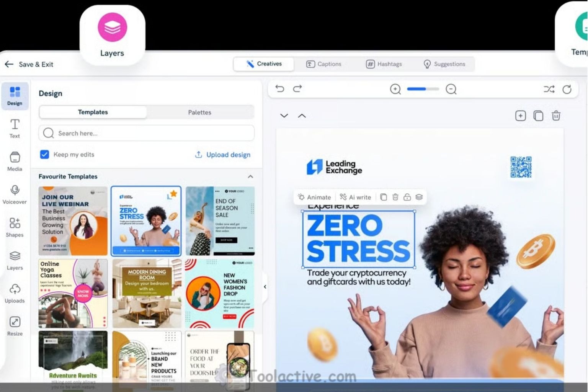588x392 pixels.
Task: Duplicate the current page with the copy icon
Action: point(538,116)
